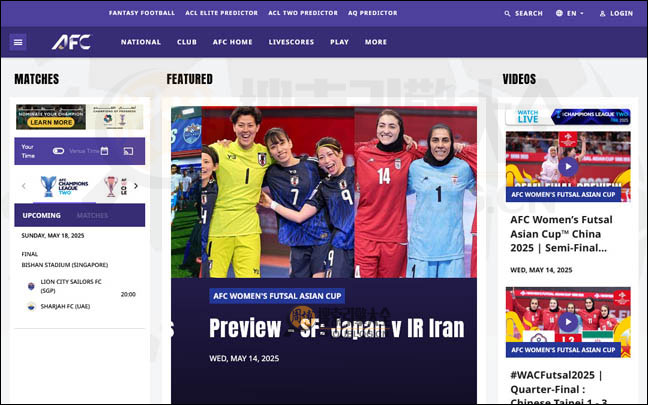The height and width of the screenshot is (405, 648).
Task: Click the user login icon
Action: [603, 14]
